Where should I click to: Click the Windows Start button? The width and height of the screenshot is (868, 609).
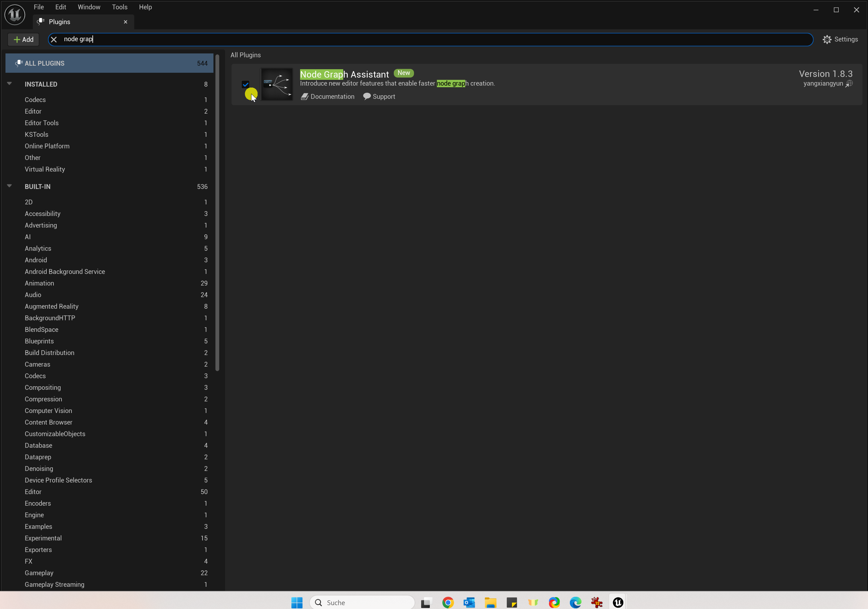[297, 602]
